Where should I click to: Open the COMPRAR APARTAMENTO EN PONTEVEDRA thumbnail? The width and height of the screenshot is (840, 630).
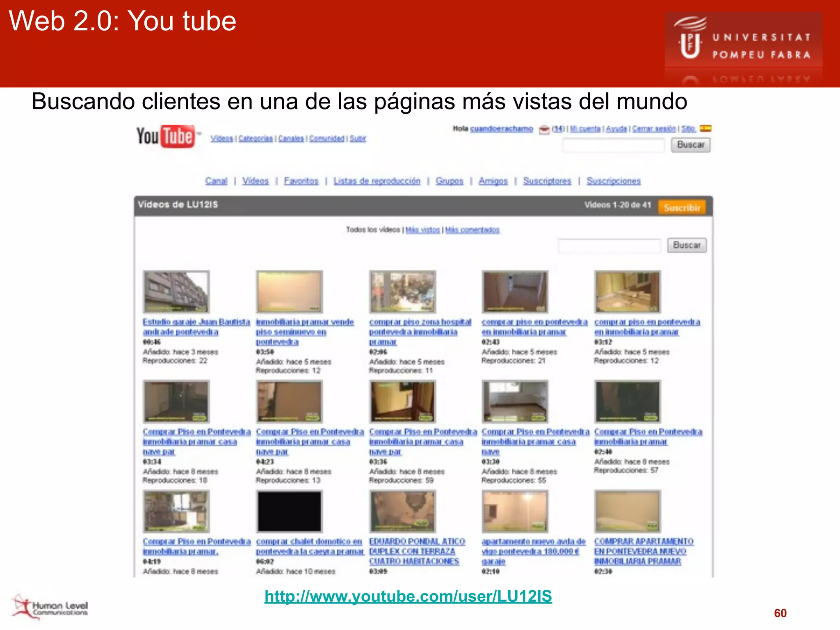pos(628,511)
